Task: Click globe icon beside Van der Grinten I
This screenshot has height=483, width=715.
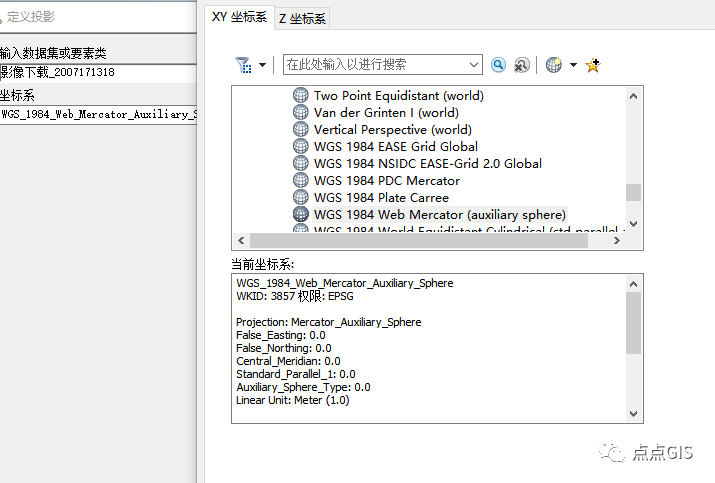Action: point(301,112)
